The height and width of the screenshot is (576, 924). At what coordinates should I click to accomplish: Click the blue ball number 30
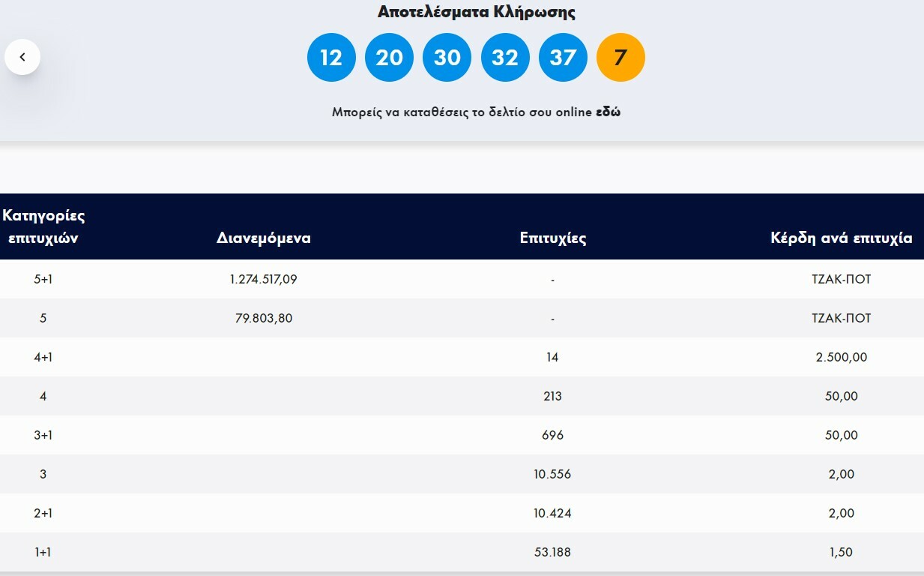pyautogui.click(x=447, y=57)
